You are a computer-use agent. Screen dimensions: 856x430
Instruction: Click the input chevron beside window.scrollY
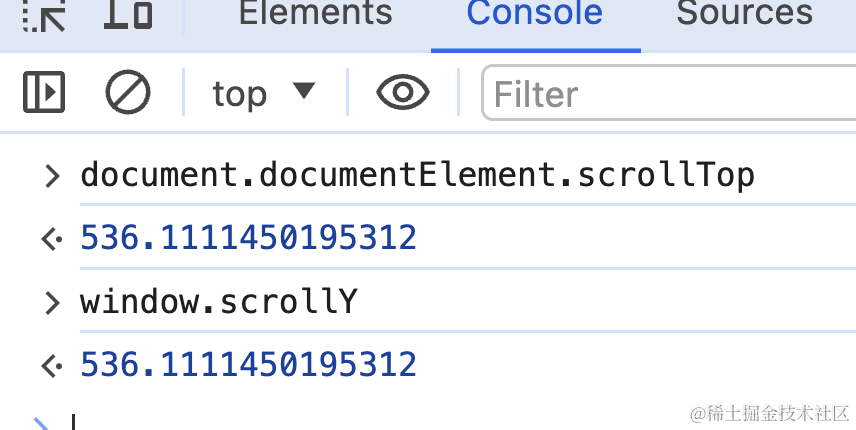(52, 301)
